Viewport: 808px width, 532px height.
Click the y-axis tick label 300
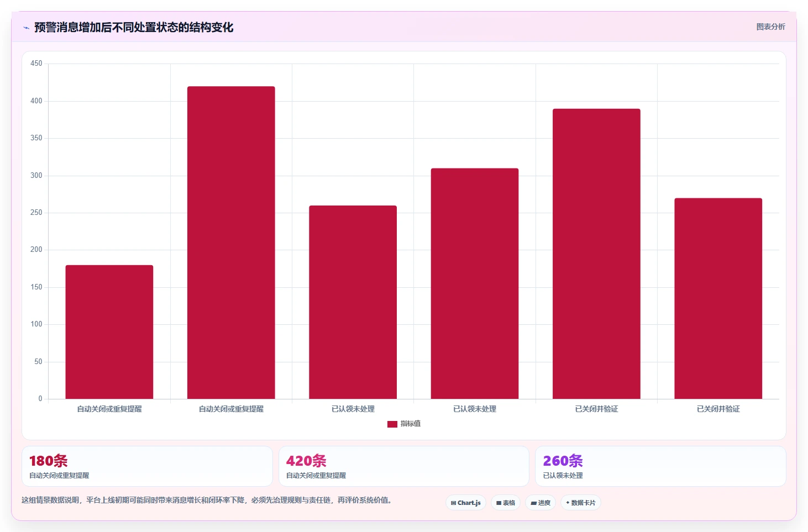pos(36,176)
